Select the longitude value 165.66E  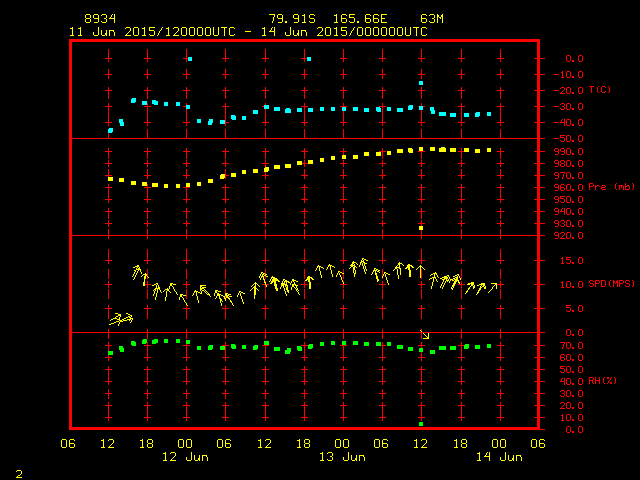pos(360,19)
